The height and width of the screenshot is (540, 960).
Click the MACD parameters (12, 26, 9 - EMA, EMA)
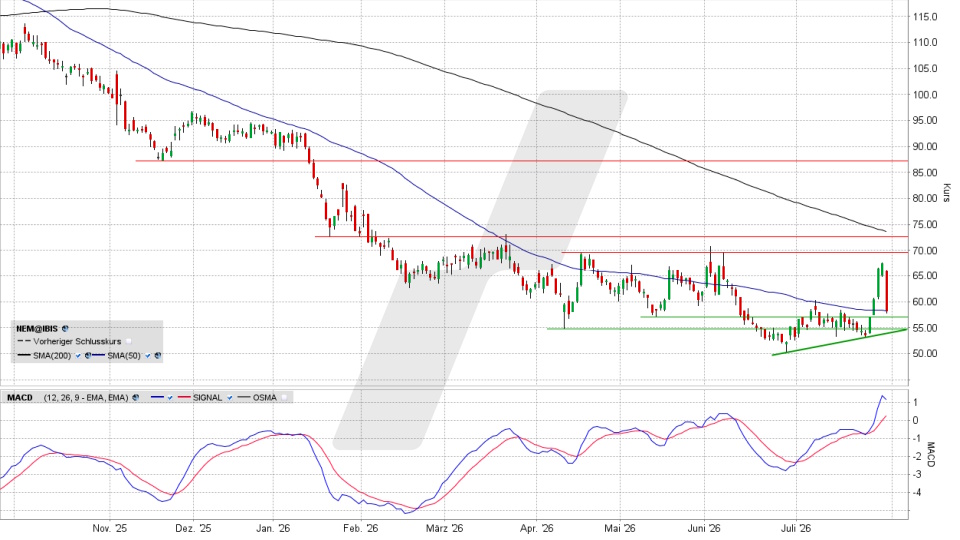click(x=86, y=397)
